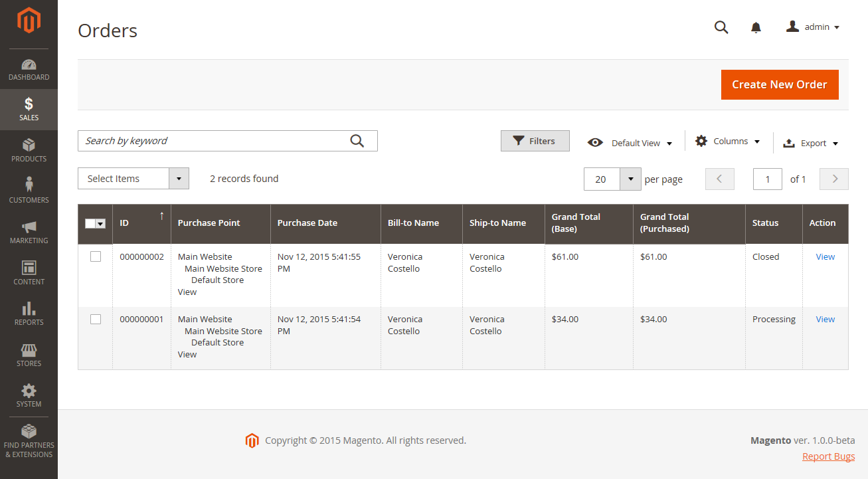Open the Reports menu
This screenshot has height=479, width=868.
point(29,314)
